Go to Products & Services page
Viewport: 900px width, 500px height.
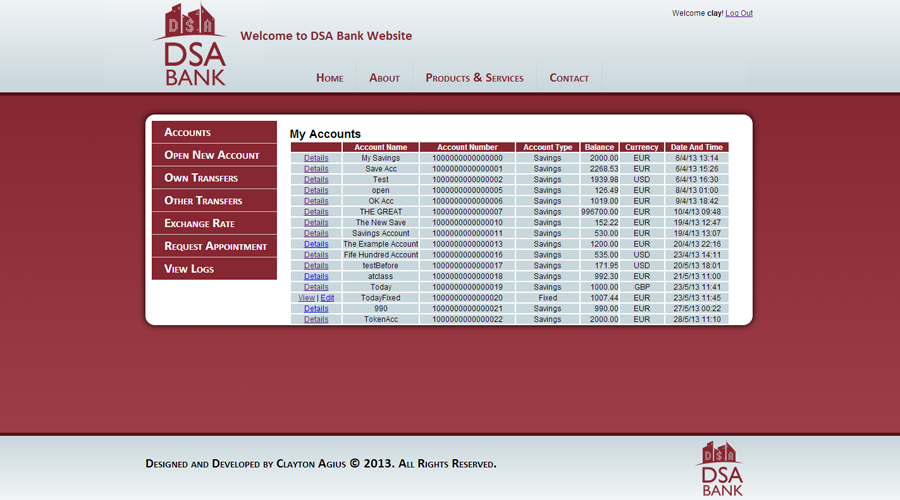point(474,77)
